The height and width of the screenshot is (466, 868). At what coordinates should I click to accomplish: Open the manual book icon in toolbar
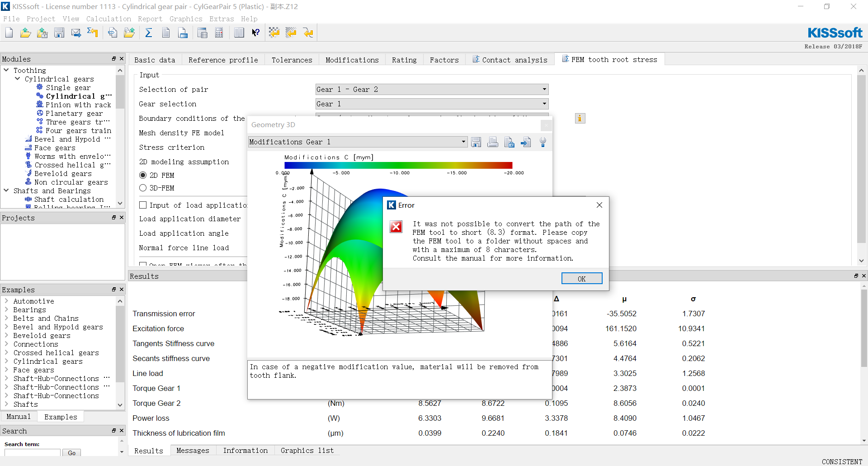point(239,33)
